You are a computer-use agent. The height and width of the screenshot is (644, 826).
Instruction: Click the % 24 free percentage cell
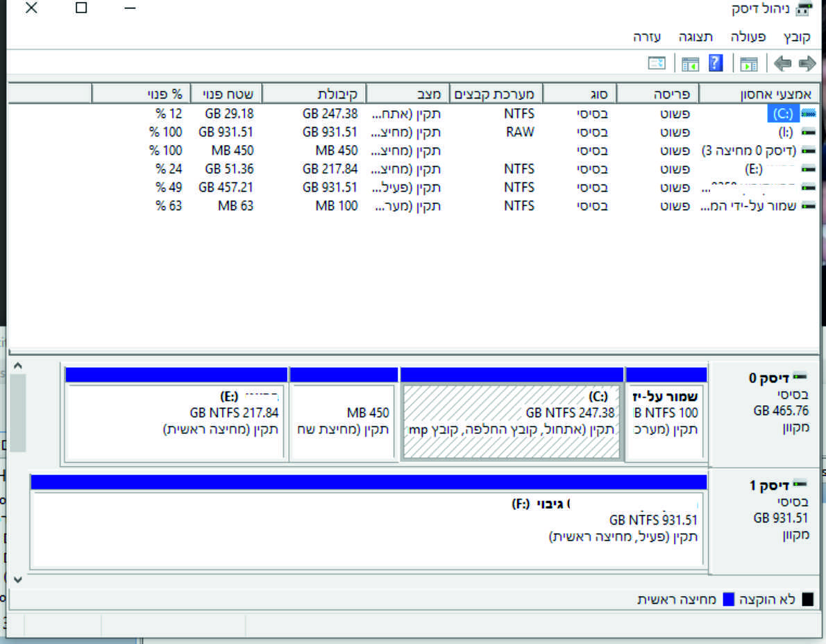point(169,169)
